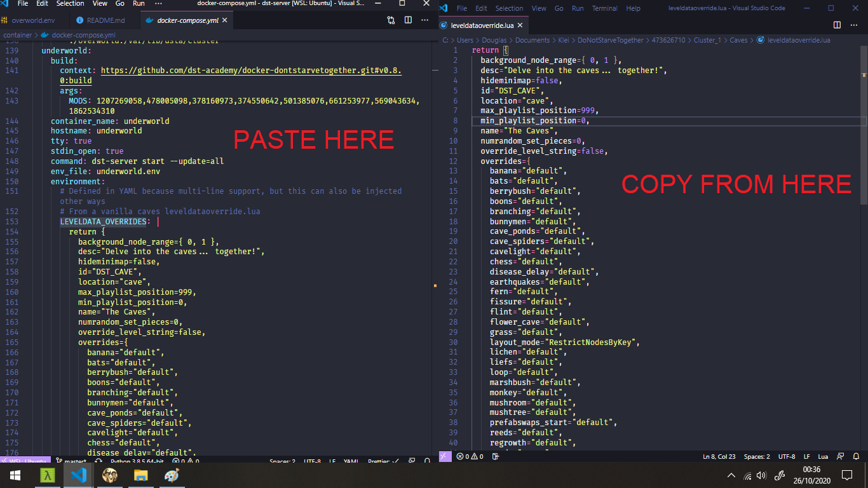The height and width of the screenshot is (488, 868).
Task: Open Terminal menu in right VS Code window
Action: [604, 8]
